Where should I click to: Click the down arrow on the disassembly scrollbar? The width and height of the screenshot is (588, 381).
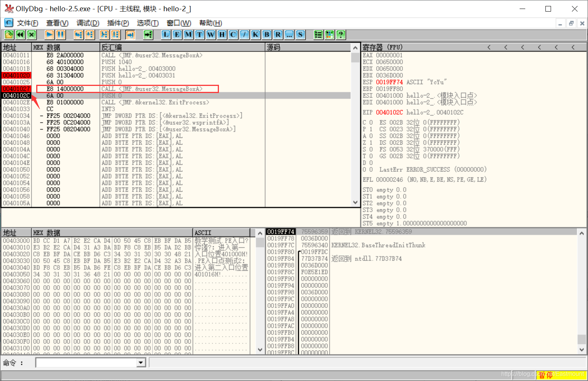tap(355, 202)
